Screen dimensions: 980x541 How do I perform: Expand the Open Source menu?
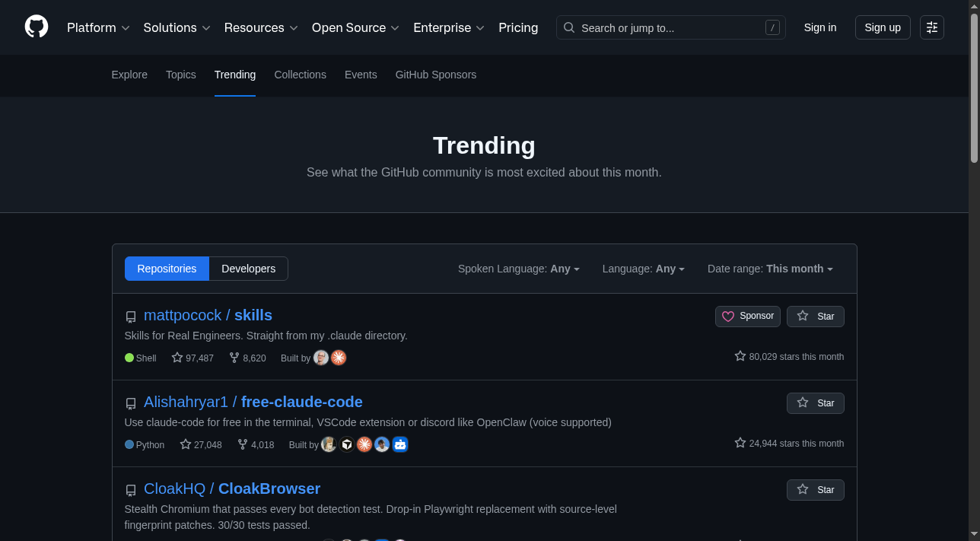tap(355, 27)
